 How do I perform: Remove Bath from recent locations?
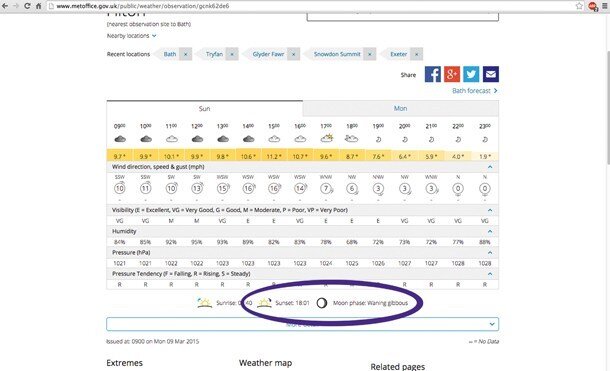pos(186,54)
